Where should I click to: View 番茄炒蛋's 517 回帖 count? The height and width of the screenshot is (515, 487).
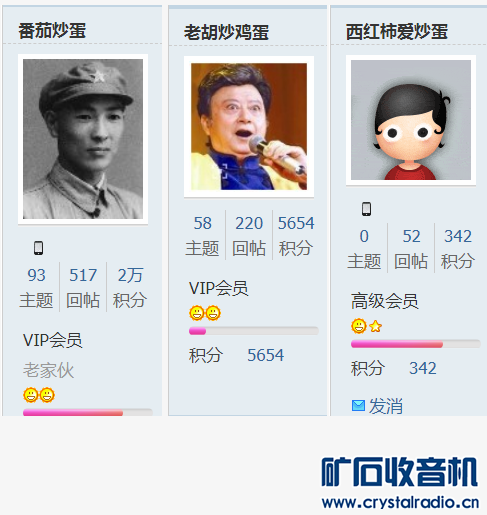(83, 287)
